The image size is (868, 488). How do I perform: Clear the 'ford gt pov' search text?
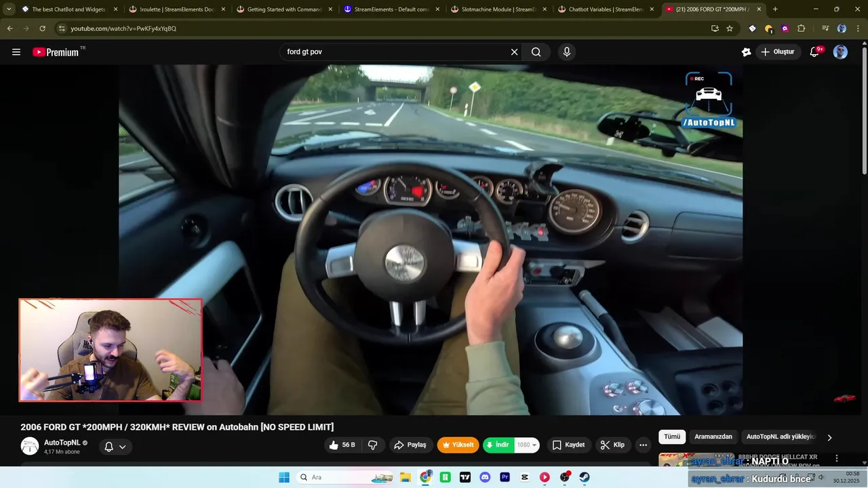click(x=514, y=52)
